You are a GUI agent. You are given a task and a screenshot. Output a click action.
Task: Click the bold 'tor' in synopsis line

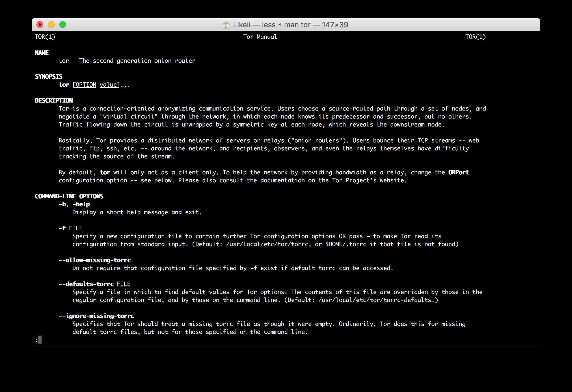(x=64, y=85)
